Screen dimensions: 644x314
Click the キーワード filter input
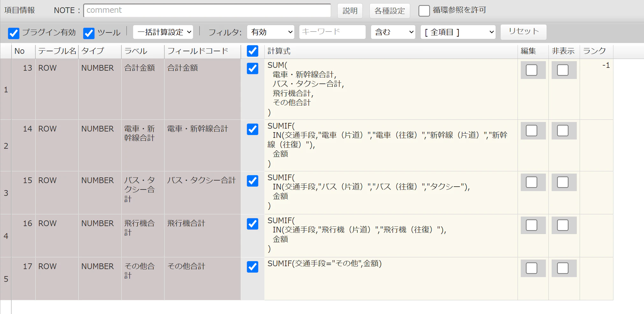tap(332, 32)
